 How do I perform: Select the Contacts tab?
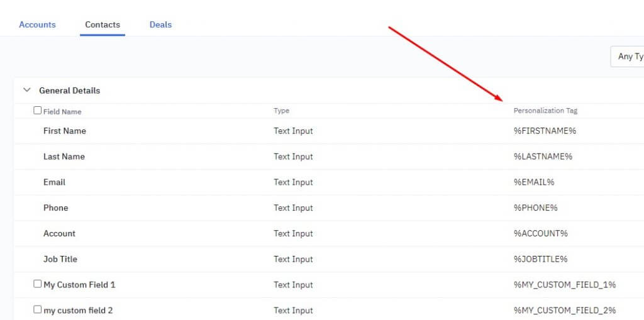(103, 25)
